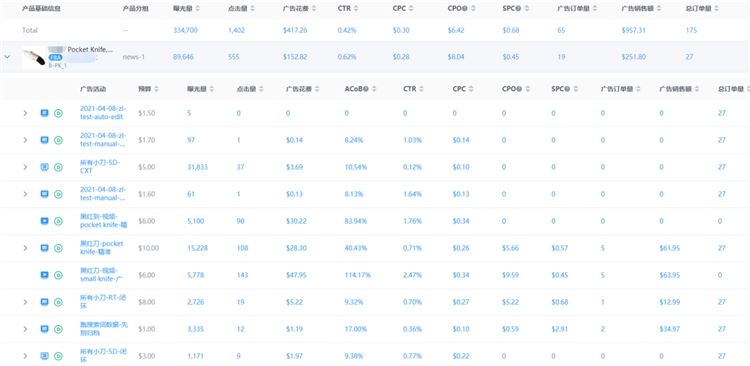
Task: Expand the 所有小刀-SD-闭环 campaign row
Action: tap(25, 356)
